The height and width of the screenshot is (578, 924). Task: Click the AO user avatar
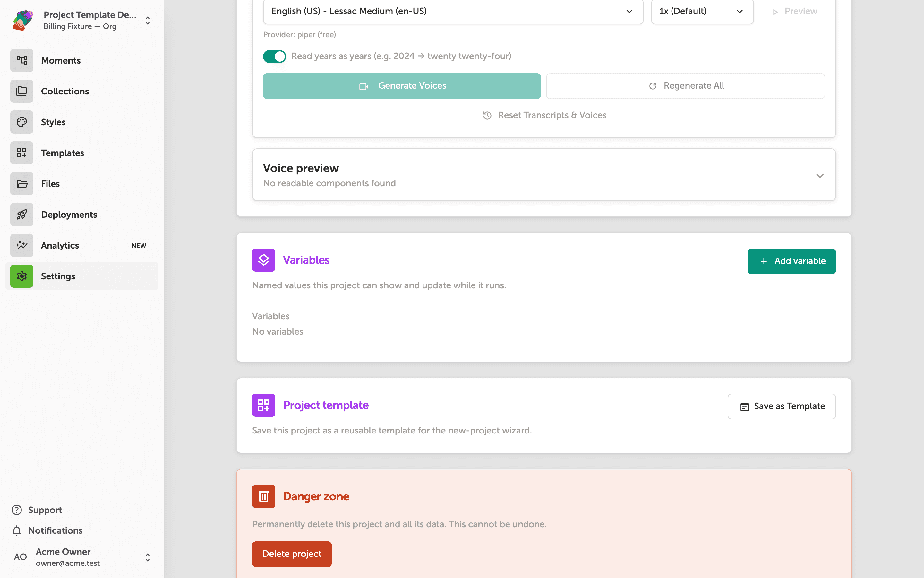(x=20, y=557)
